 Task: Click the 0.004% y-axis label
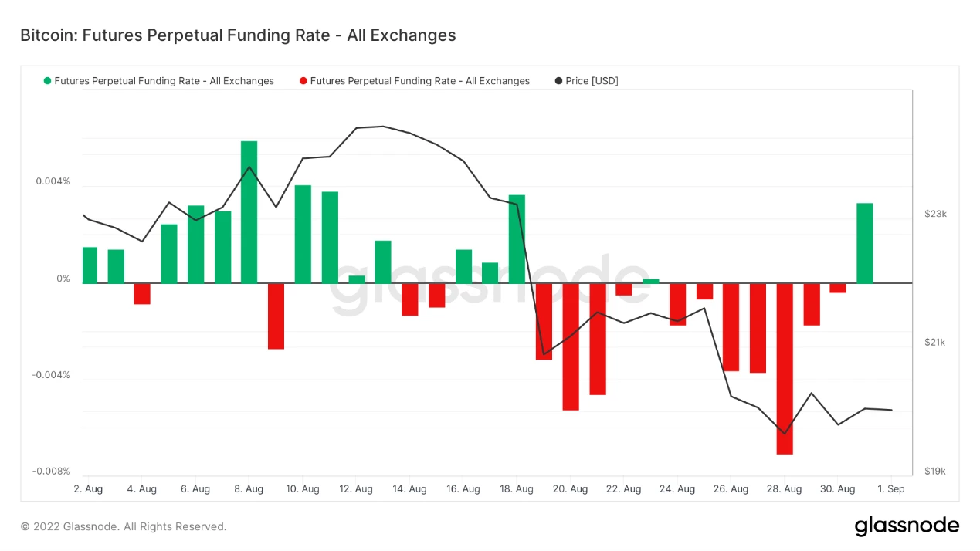click(x=53, y=182)
